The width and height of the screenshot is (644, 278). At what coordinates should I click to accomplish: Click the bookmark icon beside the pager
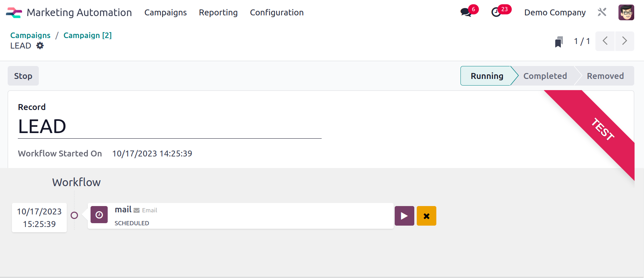coord(559,42)
